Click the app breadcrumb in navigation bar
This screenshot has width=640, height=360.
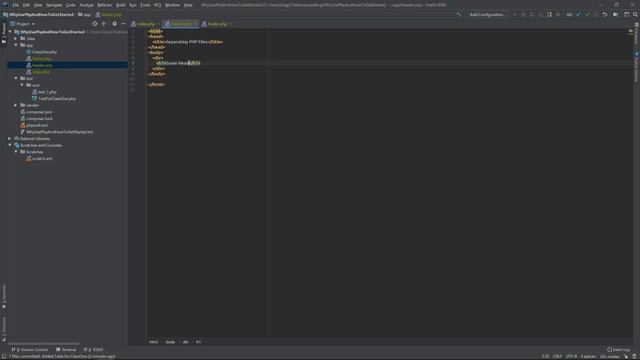click(x=85, y=14)
